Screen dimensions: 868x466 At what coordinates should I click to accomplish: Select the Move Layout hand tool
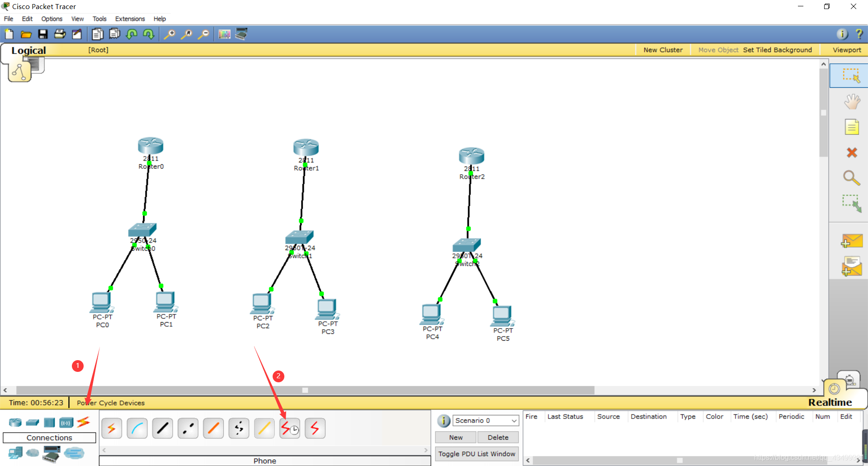[x=852, y=101]
